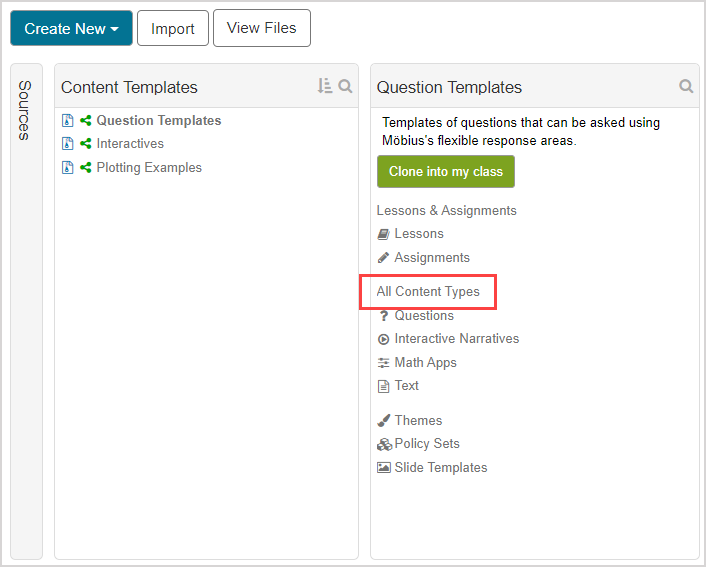Click the play icon beside Interactive Narratives
This screenshot has width=706, height=567.
coord(383,339)
